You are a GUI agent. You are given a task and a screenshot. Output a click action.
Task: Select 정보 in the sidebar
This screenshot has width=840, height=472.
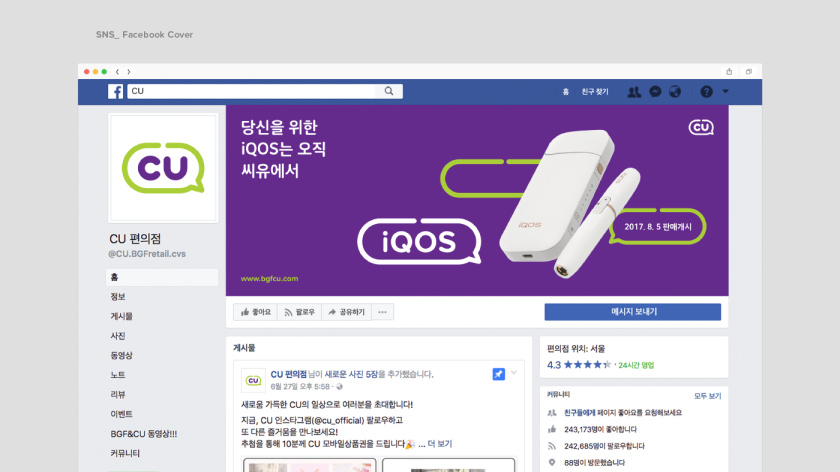(x=118, y=296)
